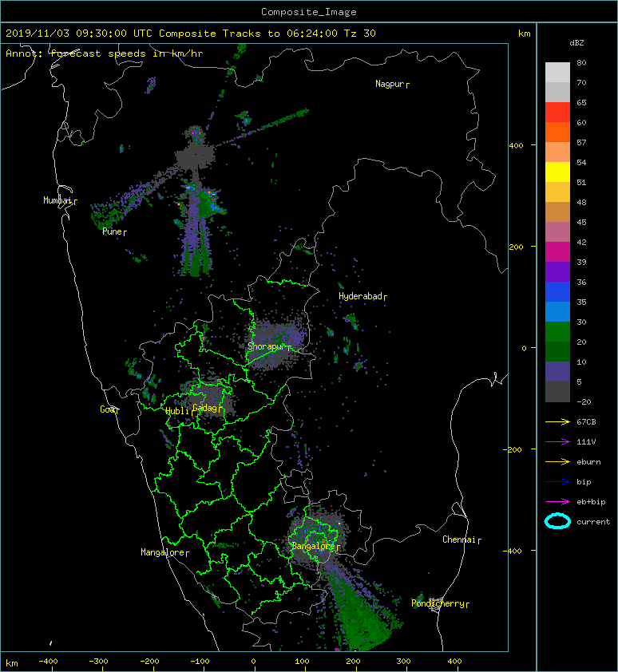This screenshot has height=672, width=618.
Task: Select the Pune city label
Action: 113,231
